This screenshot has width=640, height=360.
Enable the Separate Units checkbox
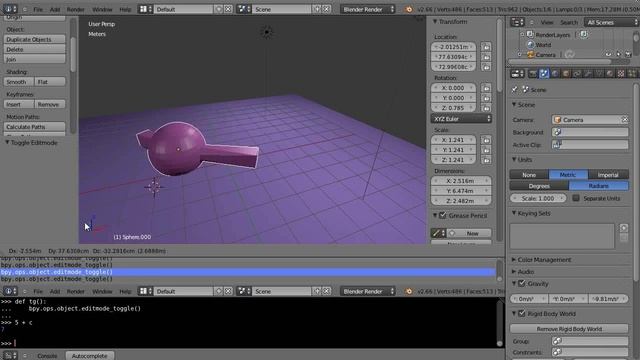(576, 198)
